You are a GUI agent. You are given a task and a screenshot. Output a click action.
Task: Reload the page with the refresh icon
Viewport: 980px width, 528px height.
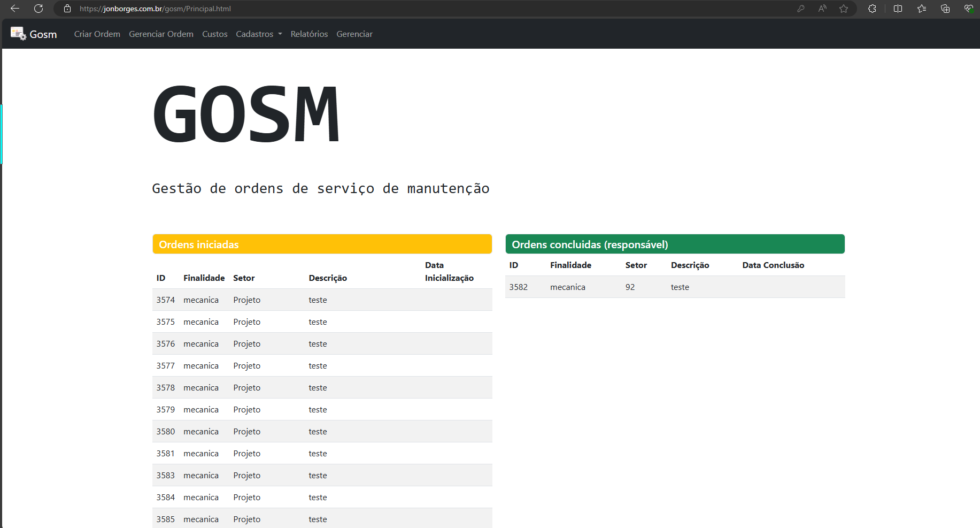[38, 9]
